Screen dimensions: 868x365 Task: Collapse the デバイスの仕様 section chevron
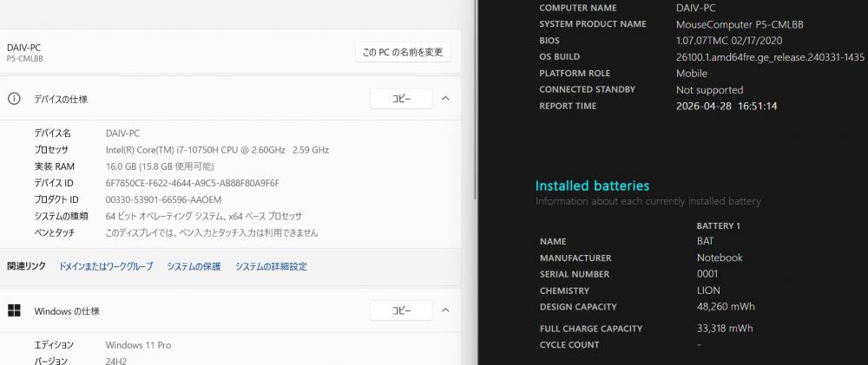click(445, 99)
